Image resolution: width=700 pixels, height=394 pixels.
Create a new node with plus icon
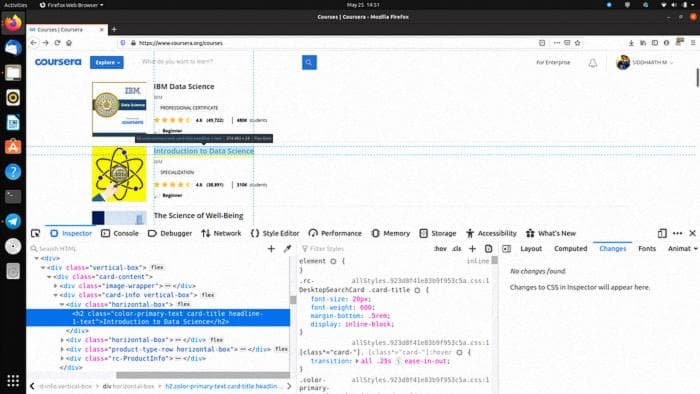271,249
